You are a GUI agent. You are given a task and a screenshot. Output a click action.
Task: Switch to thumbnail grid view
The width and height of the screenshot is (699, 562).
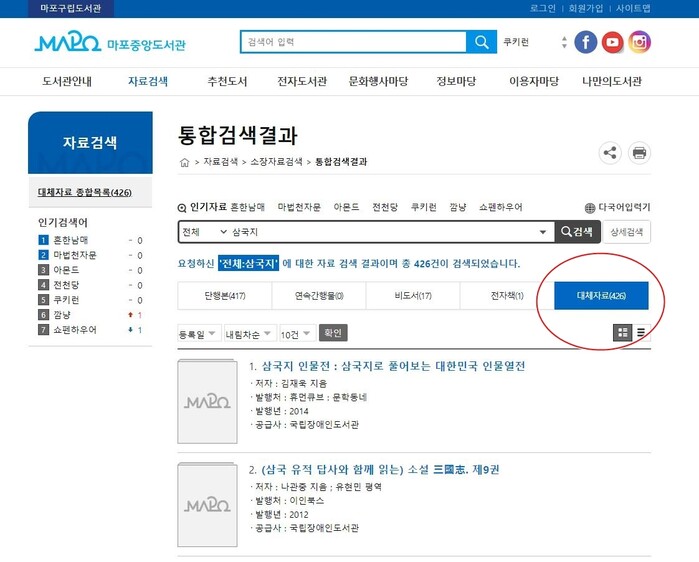click(x=623, y=333)
